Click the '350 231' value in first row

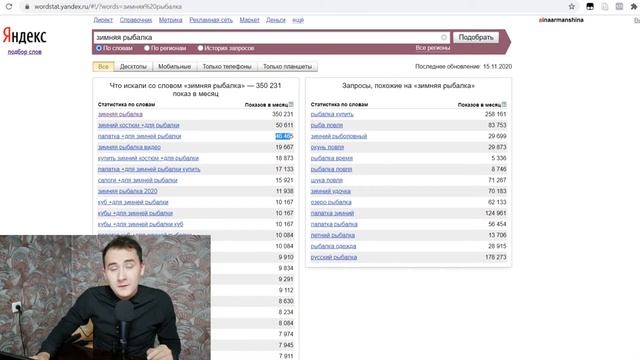pos(282,114)
